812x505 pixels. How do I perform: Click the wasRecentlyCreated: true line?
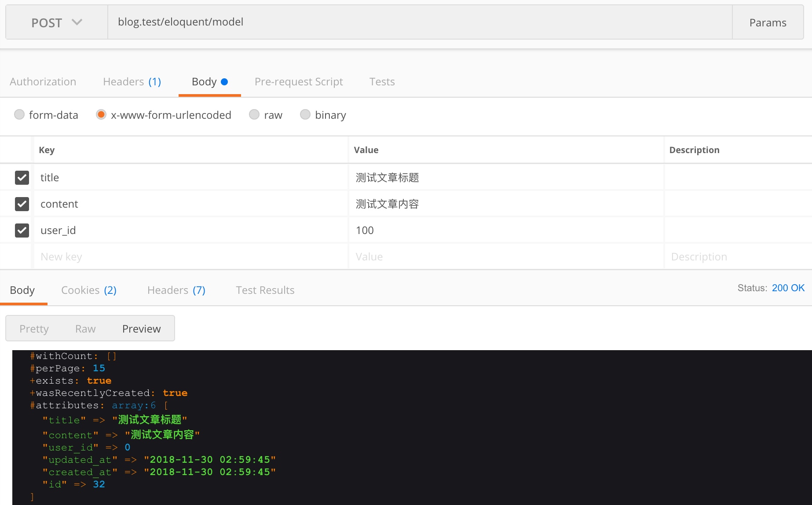(x=109, y=393)
